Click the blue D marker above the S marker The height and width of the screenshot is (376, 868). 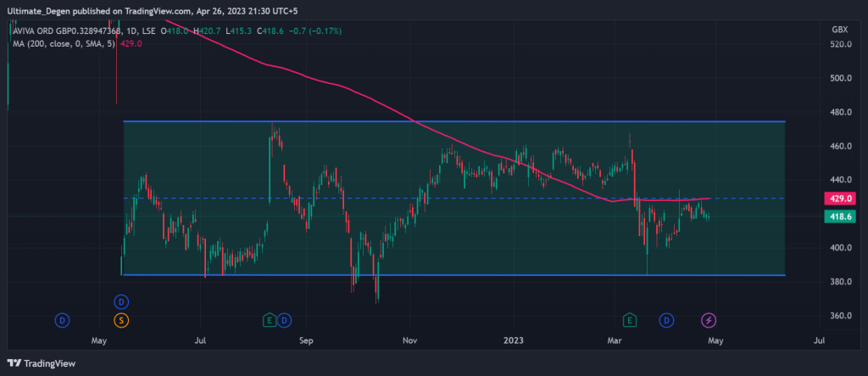[x=121, y=302]
